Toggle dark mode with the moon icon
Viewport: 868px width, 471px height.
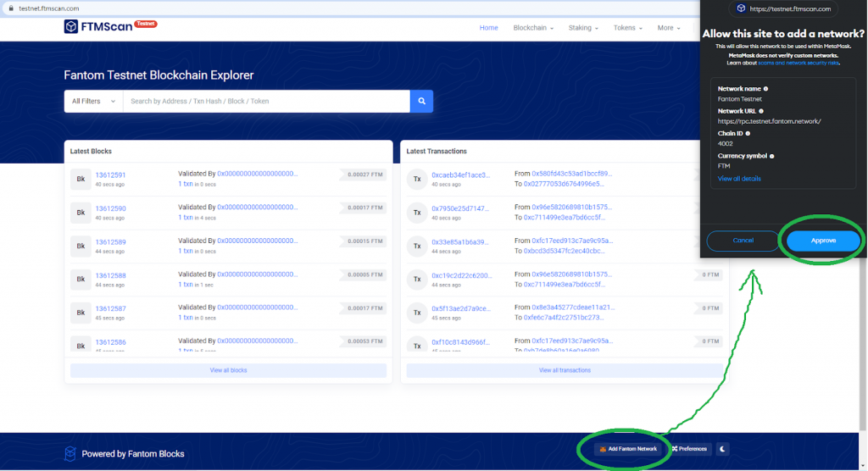click(722, 449)
